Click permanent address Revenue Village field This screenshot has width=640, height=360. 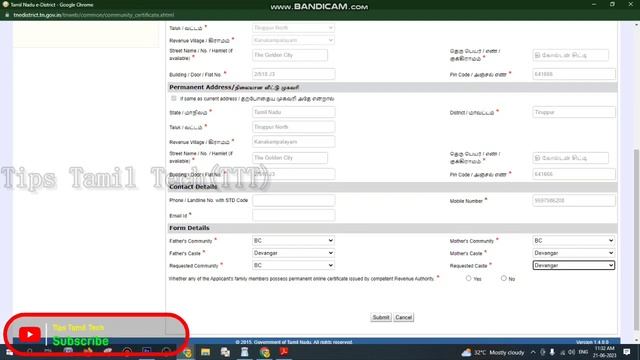(293, 142)
